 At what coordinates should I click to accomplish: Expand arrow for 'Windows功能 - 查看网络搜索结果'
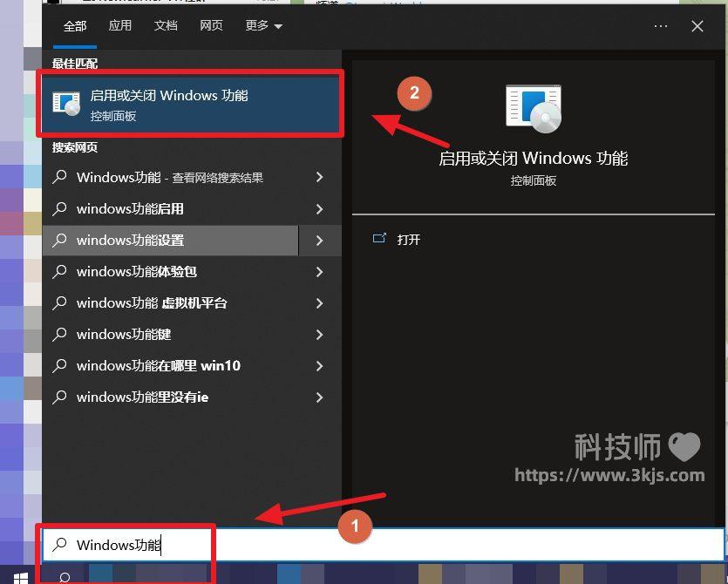[x=319, y=177]
